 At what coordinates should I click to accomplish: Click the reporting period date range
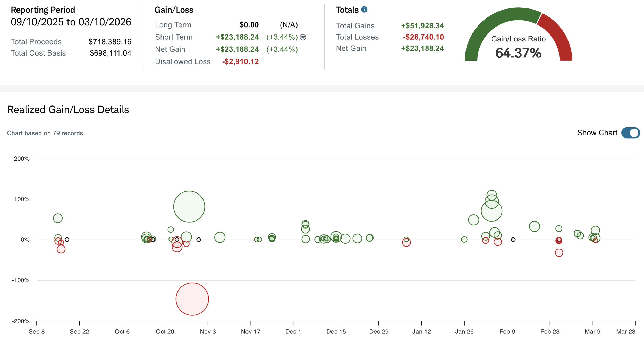pyautogui.click(x=71, y=22)
